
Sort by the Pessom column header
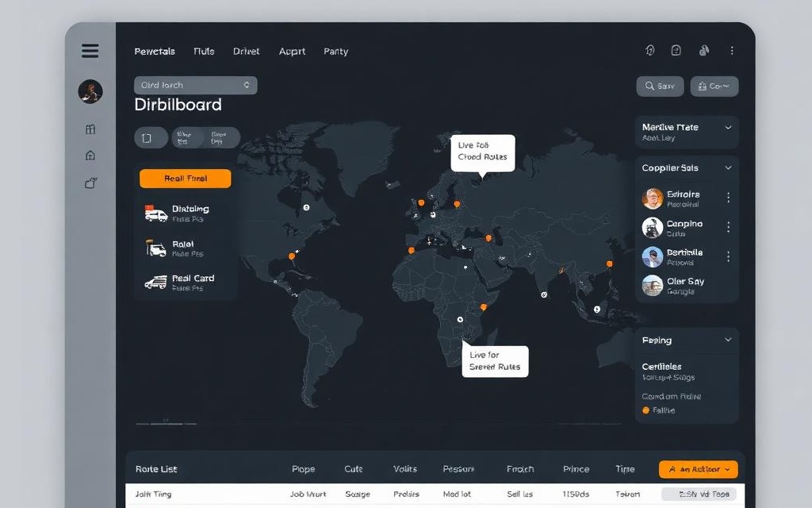[x=459, y=469]
